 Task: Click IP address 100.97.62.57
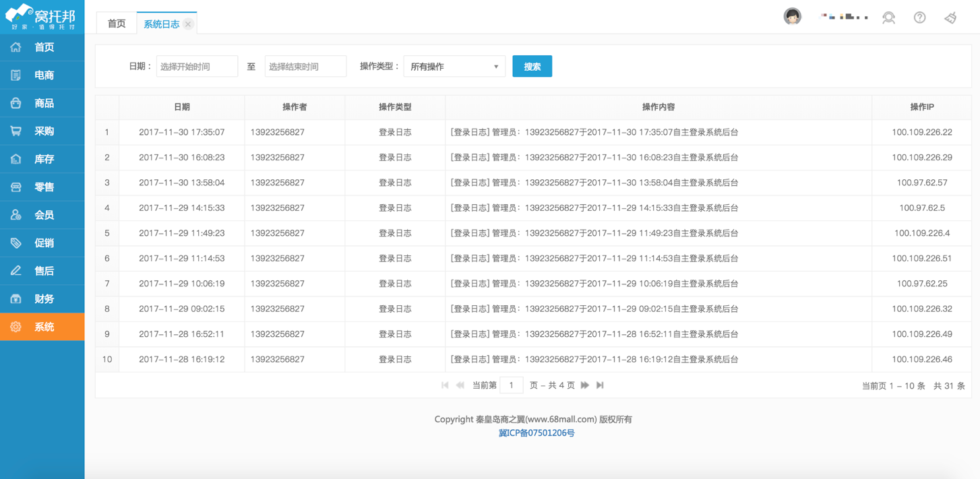click(922, 183)
